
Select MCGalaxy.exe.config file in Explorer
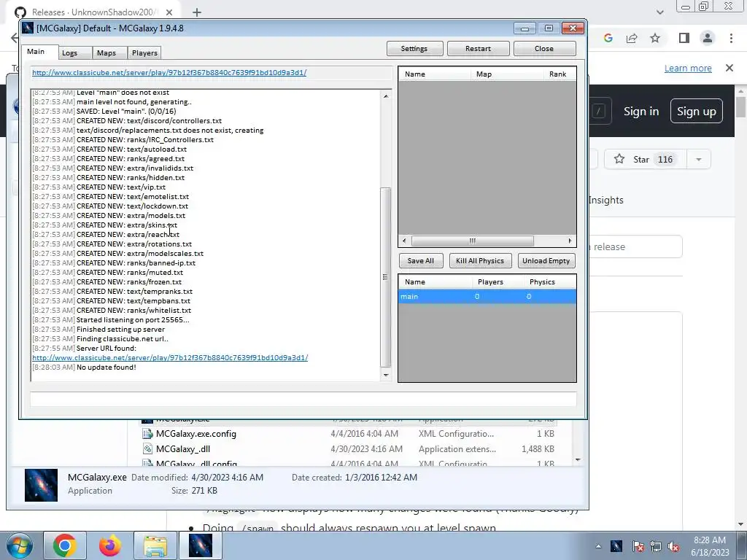tap(348, 434)
